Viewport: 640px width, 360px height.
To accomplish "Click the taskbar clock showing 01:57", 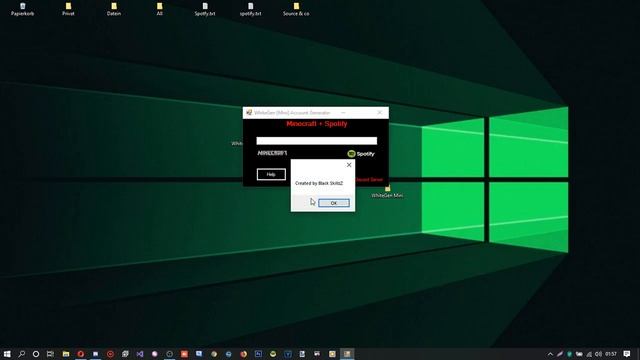I will coord(611,354).
